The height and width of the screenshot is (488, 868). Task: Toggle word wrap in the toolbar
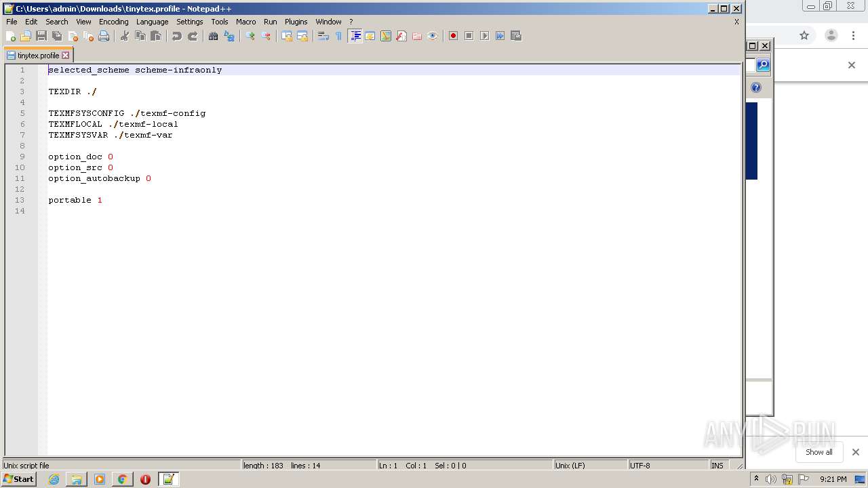(x=323, y=36)
